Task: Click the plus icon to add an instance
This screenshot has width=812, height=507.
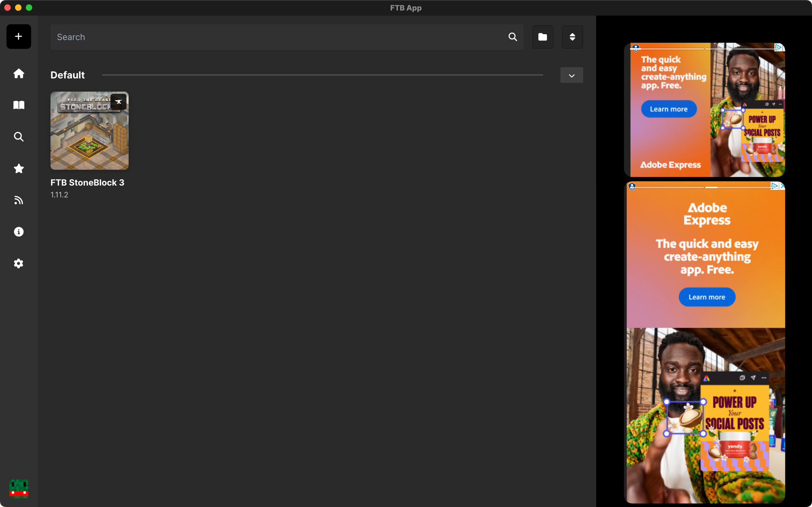Action: [x=19, y=36]
